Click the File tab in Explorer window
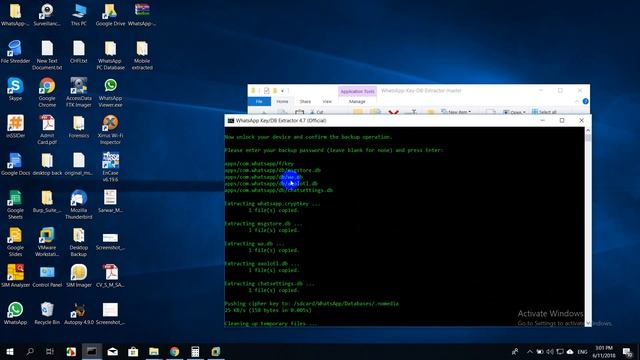 [259, 101]
